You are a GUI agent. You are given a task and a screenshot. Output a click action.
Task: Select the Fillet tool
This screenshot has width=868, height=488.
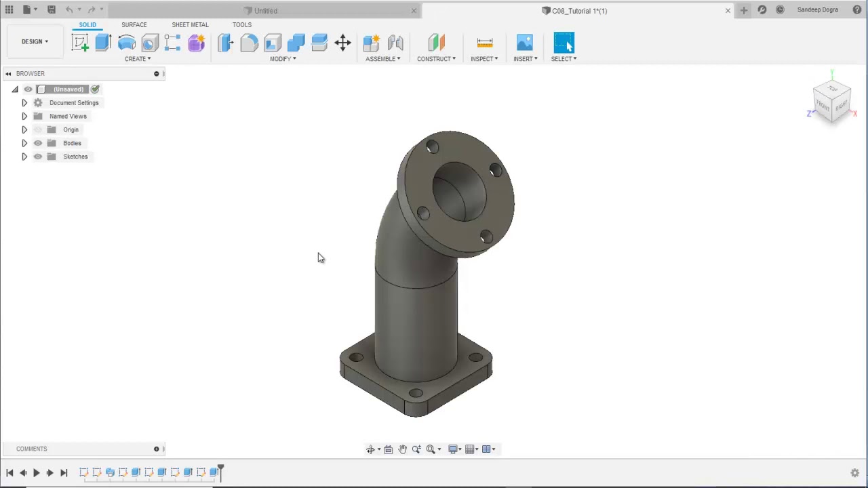(x=249, y=43)
